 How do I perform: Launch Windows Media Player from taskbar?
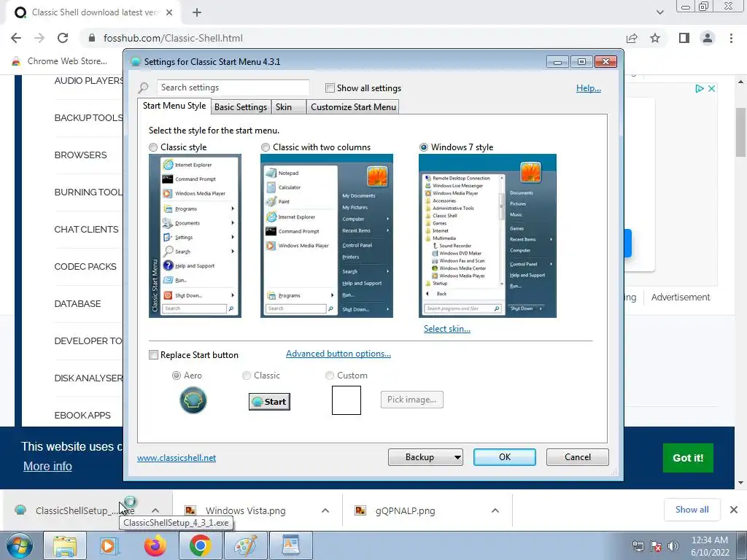[109, 545]
